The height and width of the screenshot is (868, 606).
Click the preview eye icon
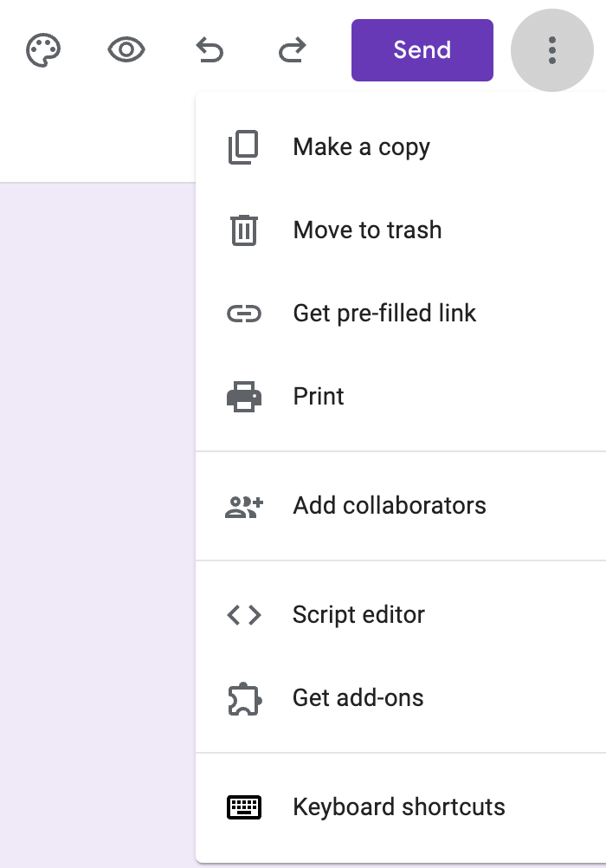click(x=126, y=50)
